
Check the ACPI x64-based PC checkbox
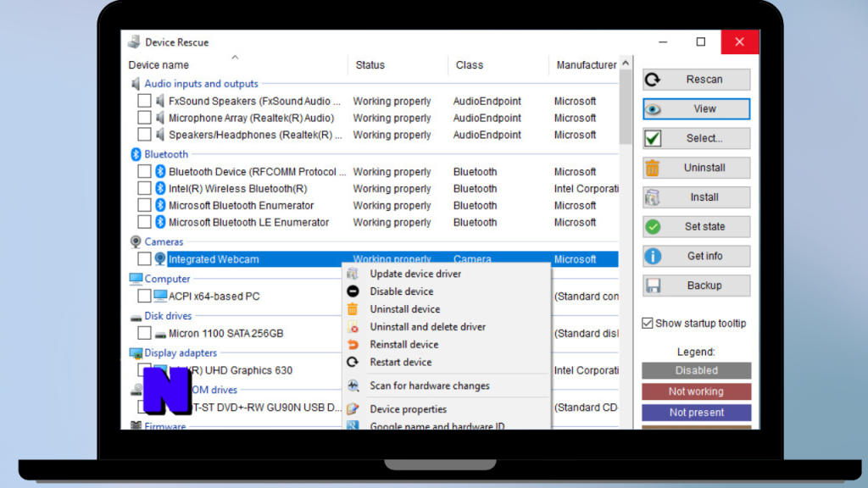[144, 296]
